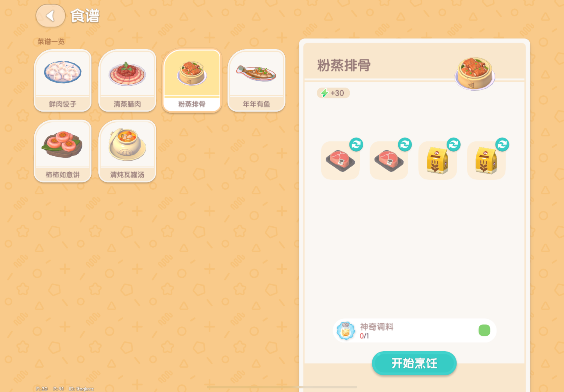The height and width of the screenshot is (392, 564).
Task: Tap the fourth slot flour bag
Action: coord(486,160)
